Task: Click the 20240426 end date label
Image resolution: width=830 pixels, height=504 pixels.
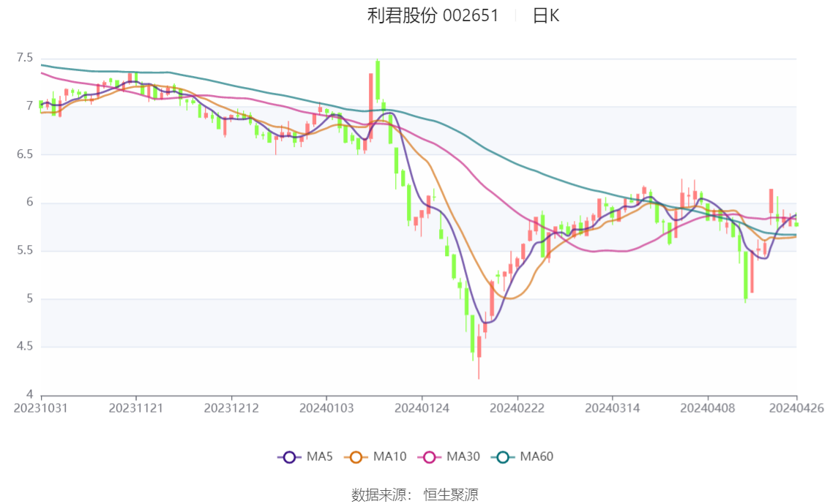Action: pyautogui.click(x=796, y=407)
